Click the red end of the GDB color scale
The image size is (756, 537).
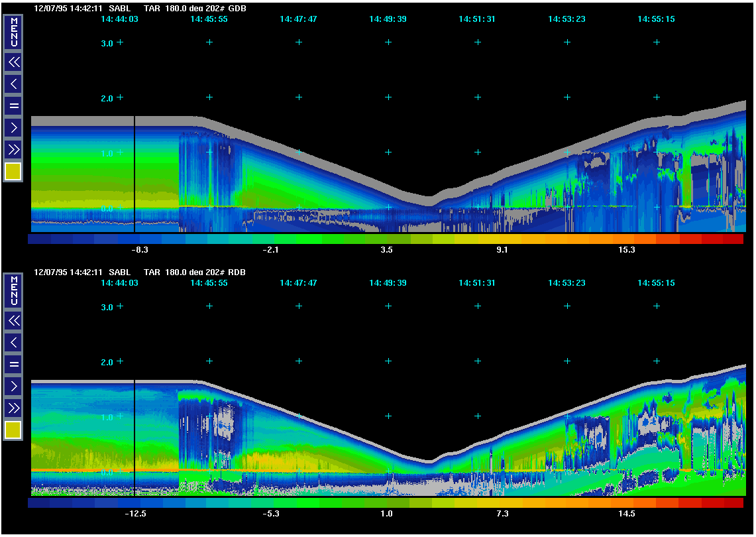coord(732,239)
